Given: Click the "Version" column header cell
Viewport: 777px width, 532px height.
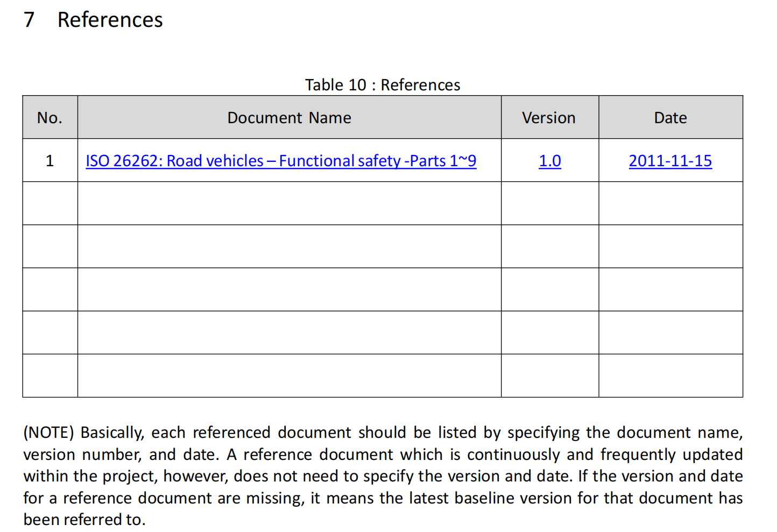Looking at the screenshot, I should coord(549,118).
